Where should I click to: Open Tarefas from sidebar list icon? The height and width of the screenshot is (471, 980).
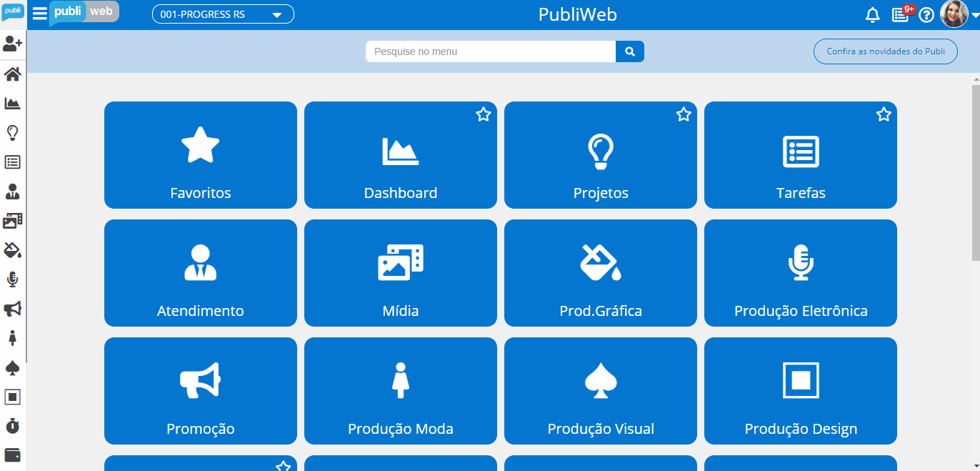[12, 162]
